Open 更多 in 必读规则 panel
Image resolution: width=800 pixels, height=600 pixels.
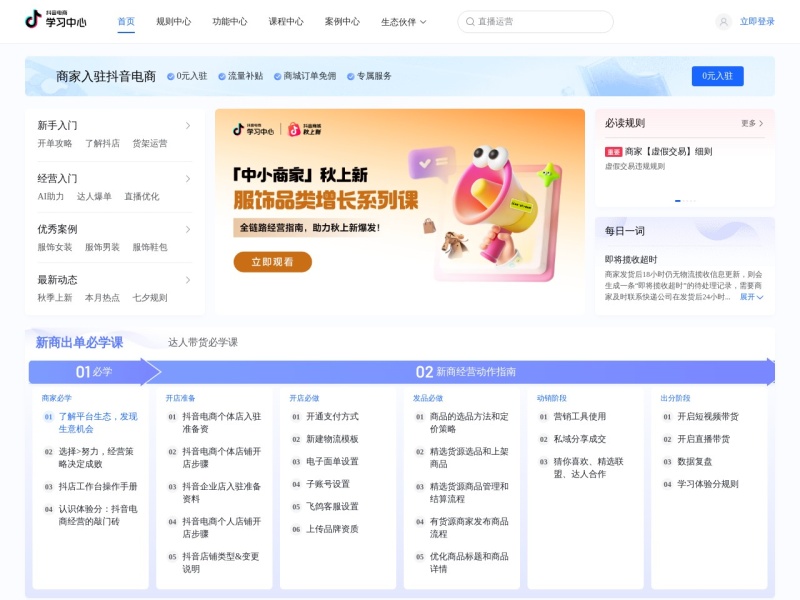(x=752, y=123)
